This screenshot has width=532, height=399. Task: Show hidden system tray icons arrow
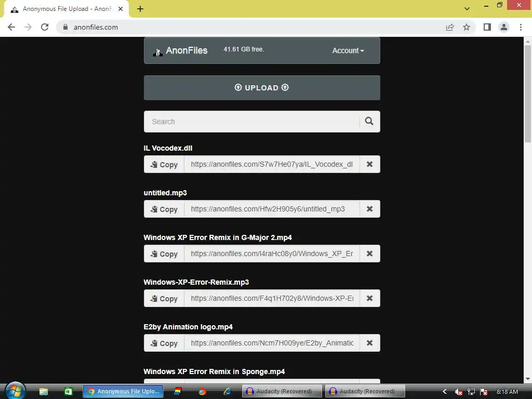coord(445,392)
